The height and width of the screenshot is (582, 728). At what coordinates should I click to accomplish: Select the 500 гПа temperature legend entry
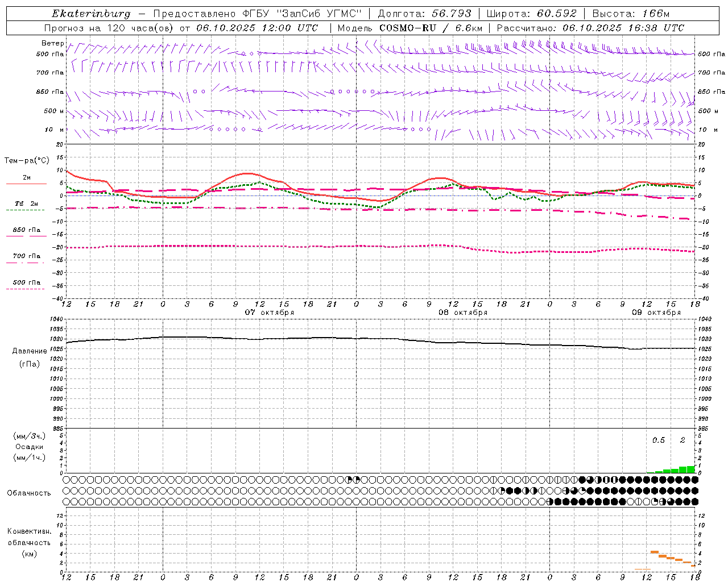click(27, 282)
